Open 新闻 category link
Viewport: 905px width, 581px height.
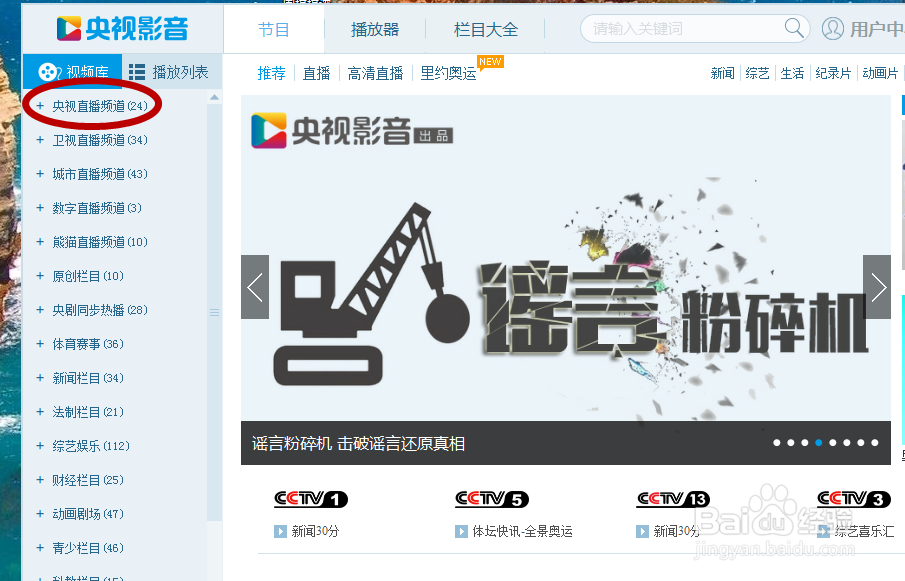[723, 73]
